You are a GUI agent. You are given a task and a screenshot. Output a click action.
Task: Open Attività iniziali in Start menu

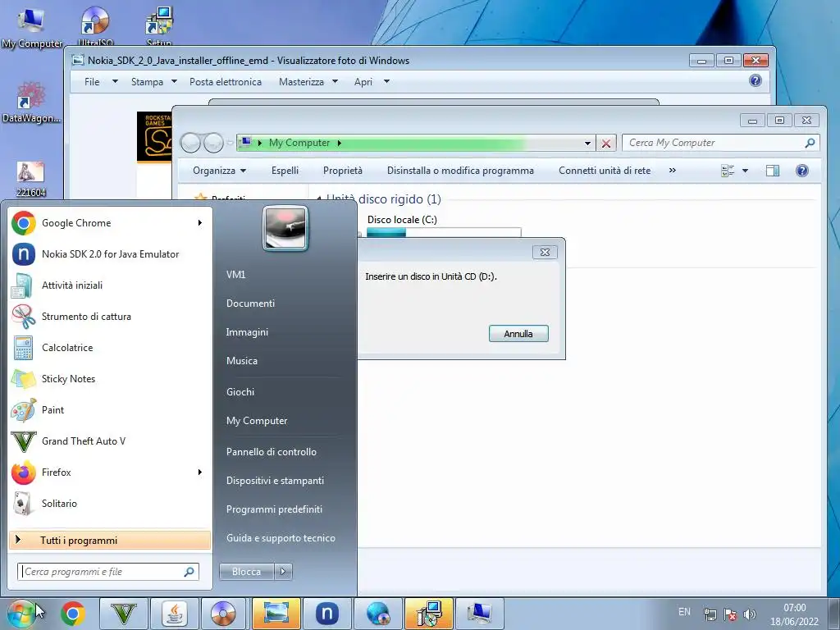pos(110,285)
